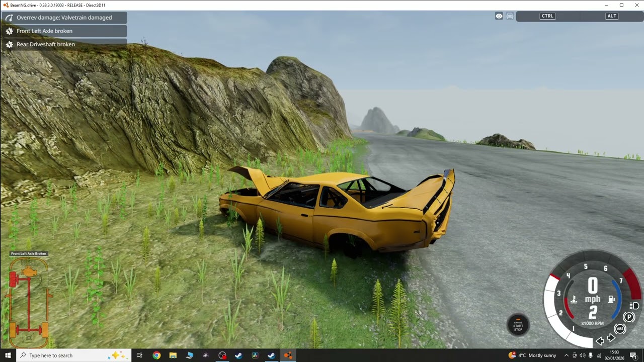The image size is (644, 362).
Task: Toggle the headlight high-beam indicator
Action: 634,306
